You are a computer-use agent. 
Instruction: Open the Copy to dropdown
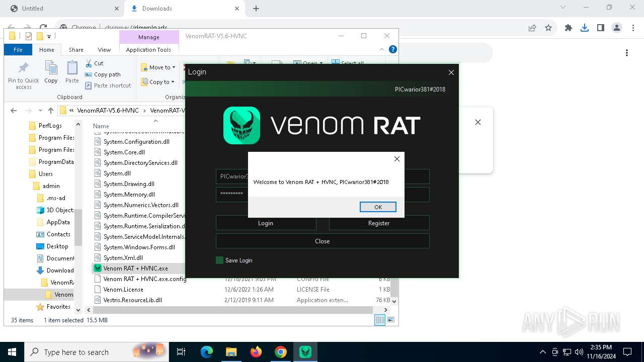click(157, 82)
